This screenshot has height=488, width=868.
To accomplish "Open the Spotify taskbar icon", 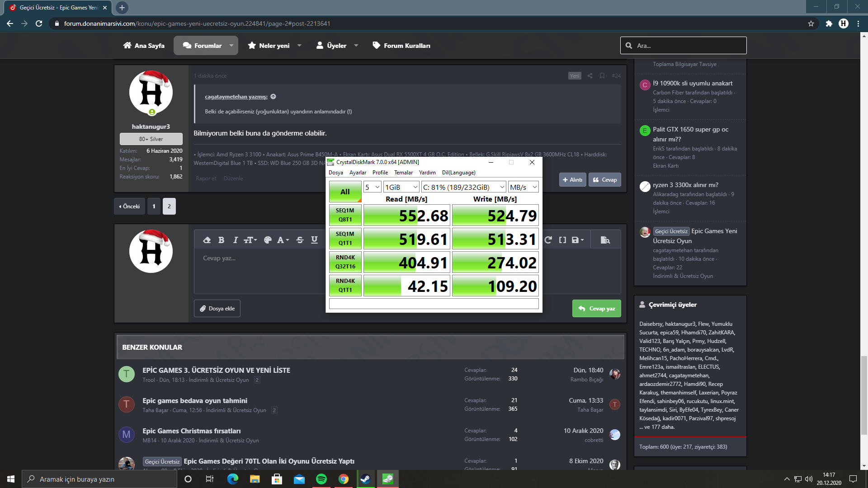I will point(321,479).
